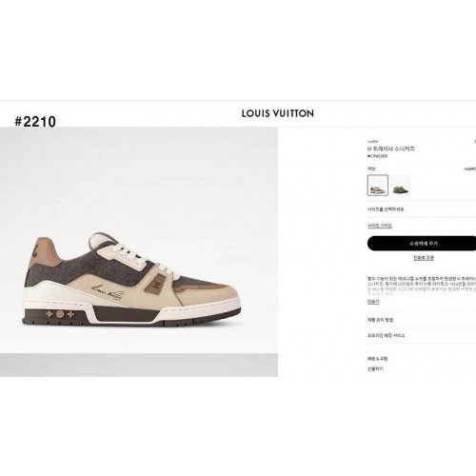Click the MARRON color name label
Viewport: 476px width, 476px height.
(x=470, y=169)
